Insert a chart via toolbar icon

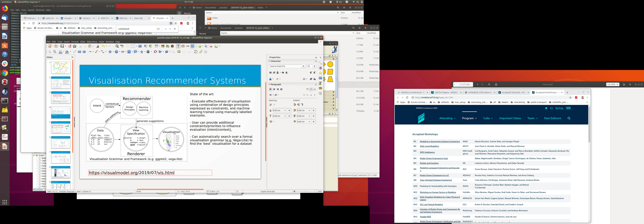(x=172, y=46)
